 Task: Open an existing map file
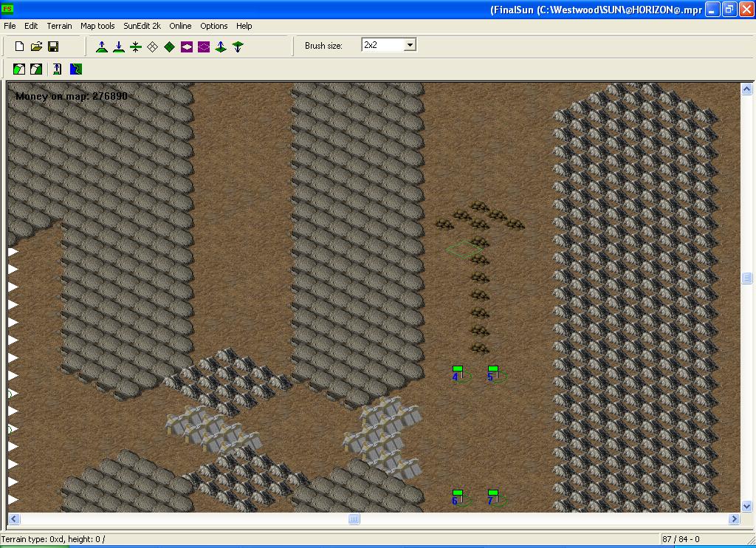36,47
